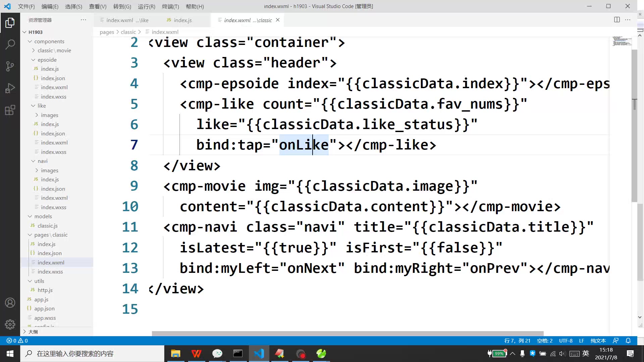Screen dimensions: 644x362
Task: Open the Run and Debug view
Action: (x=10, y=88)
